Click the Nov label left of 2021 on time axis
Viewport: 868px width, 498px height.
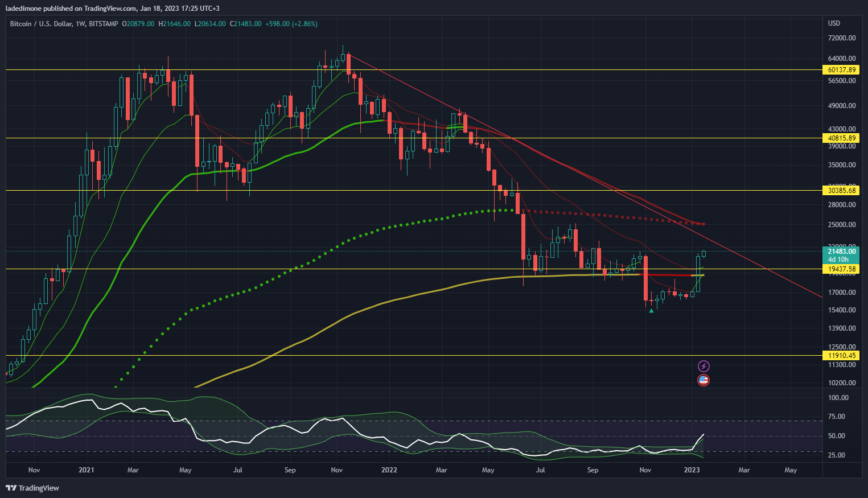[x=34, y=470]
